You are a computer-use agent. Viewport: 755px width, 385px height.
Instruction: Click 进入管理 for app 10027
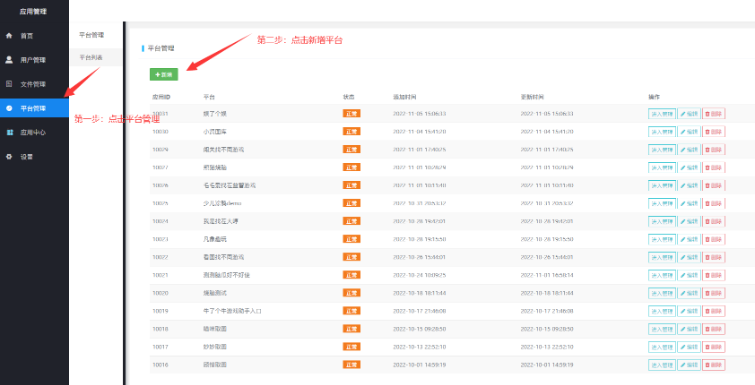662,167
